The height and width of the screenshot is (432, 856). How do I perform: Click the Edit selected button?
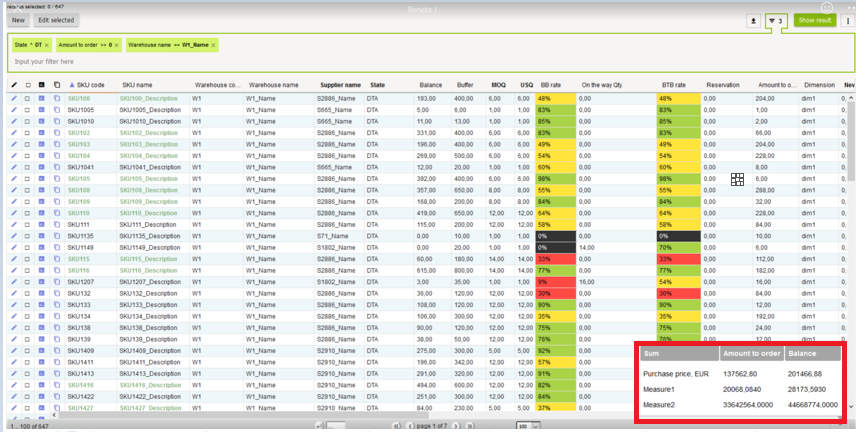(x=56, y=20)
